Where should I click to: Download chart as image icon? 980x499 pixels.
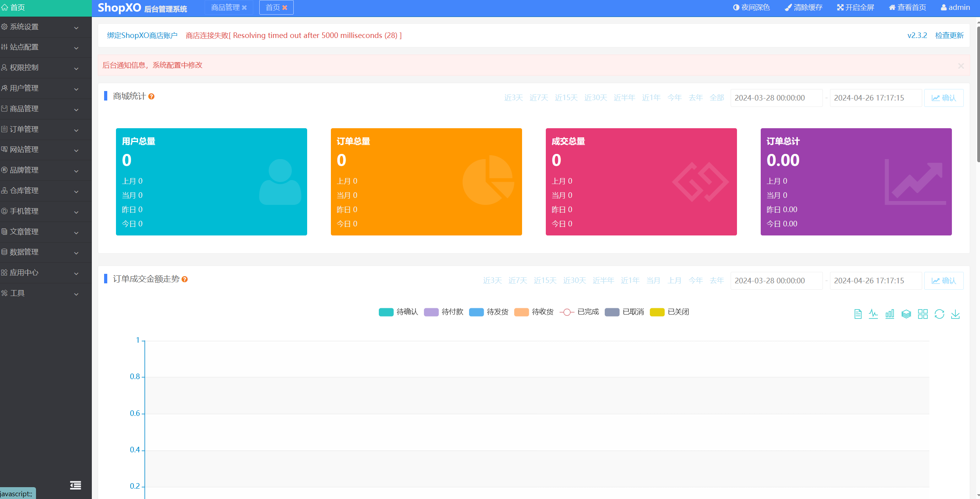click(955, 314)
